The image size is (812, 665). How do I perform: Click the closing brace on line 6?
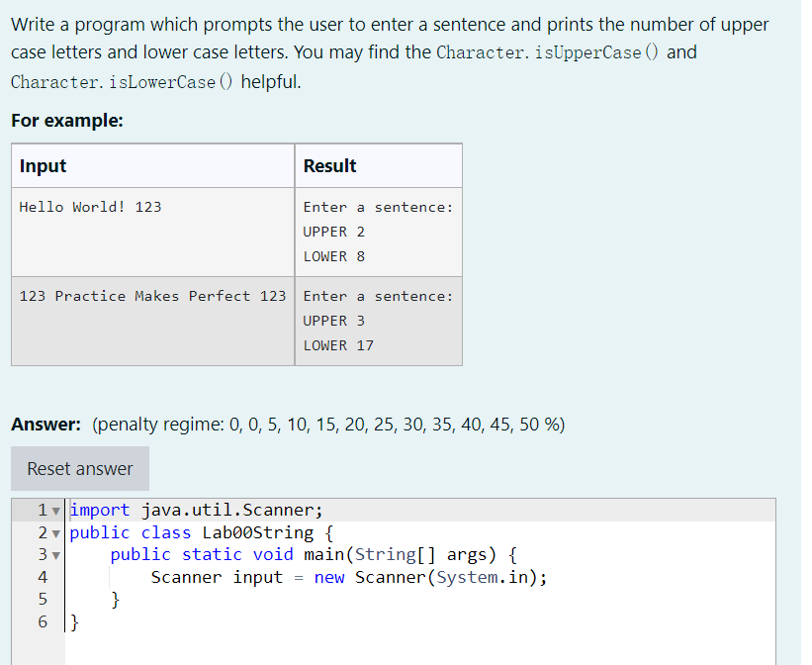pyautogui.click(x=74, y=620)
